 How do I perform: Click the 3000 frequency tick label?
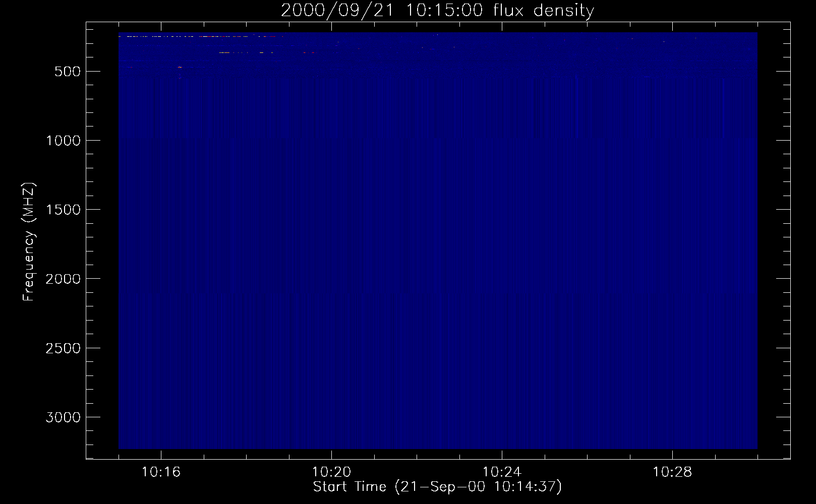[x=63, y=417]
